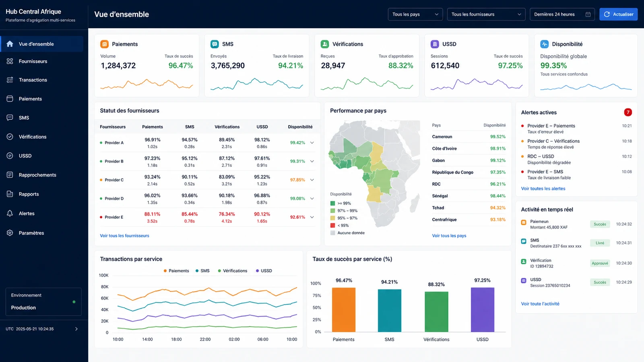Screen dimensions: 644x362
Task: Expand the Provider D row
Action: point(312,198)
